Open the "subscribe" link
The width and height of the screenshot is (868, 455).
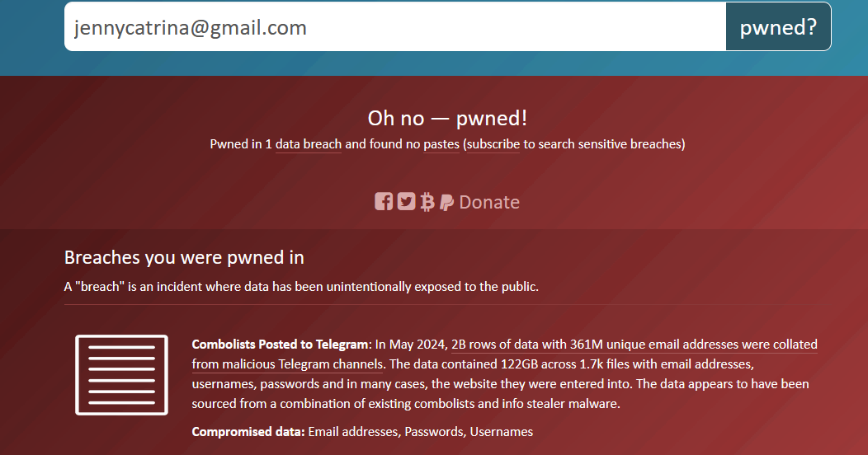493,144
